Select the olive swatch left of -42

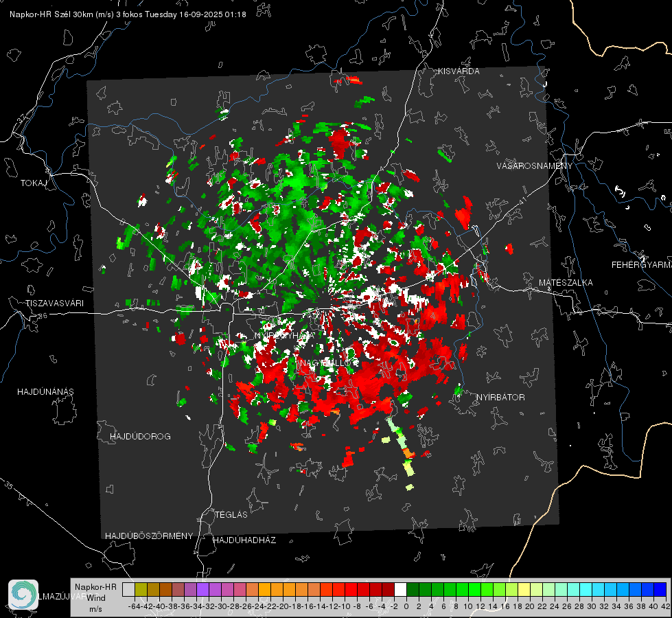tap(141, 589)
